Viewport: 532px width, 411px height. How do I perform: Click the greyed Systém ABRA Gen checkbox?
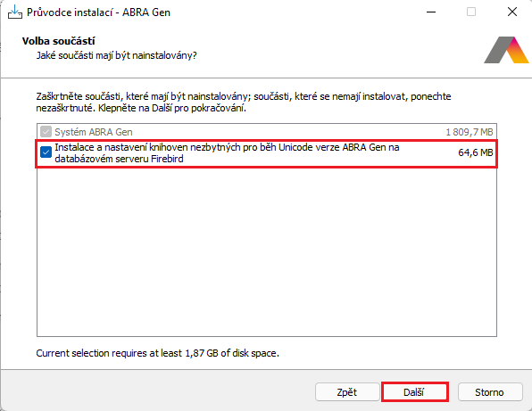point(46,132)
